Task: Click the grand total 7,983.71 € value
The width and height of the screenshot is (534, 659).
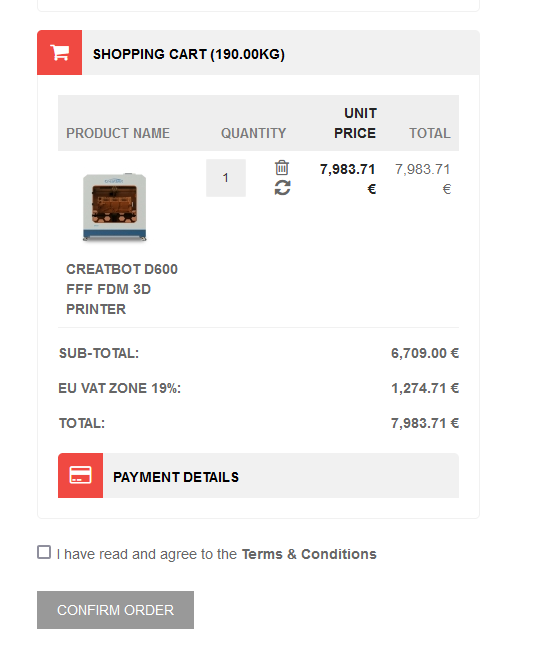Action: coord(425,423)
